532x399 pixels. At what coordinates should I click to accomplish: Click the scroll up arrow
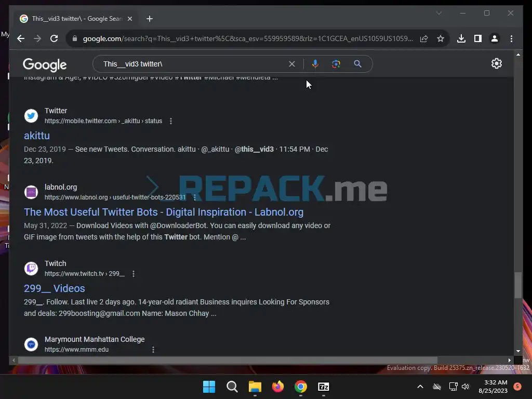(518, 55)
